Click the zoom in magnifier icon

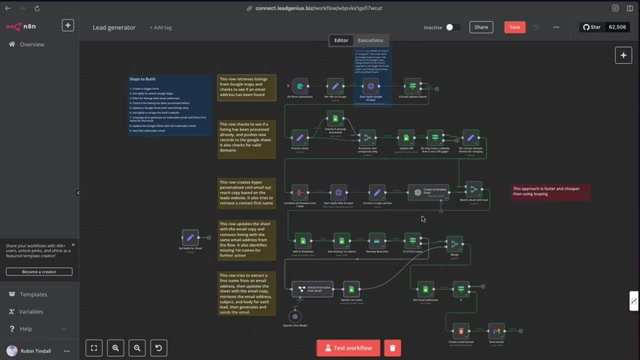point(116,348)
